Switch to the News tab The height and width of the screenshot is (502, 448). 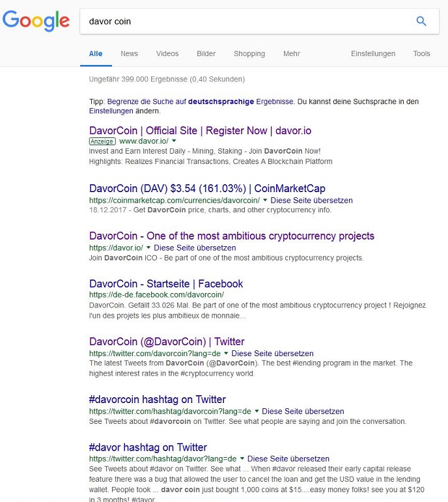(129, 54)
